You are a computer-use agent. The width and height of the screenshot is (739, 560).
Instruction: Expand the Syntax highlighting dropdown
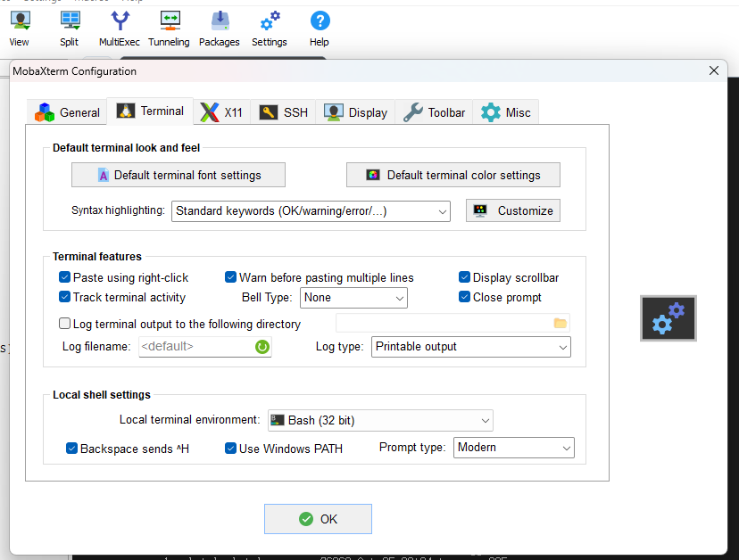tap(311, 211)
